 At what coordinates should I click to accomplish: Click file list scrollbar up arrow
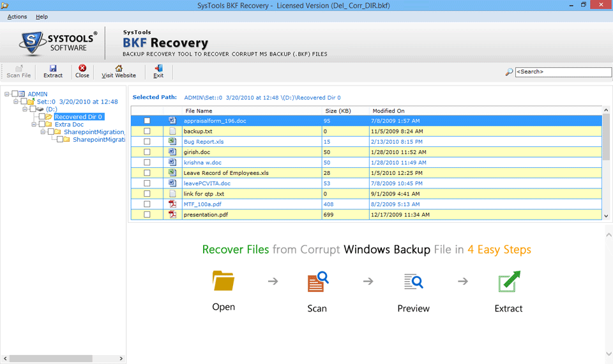606,110
